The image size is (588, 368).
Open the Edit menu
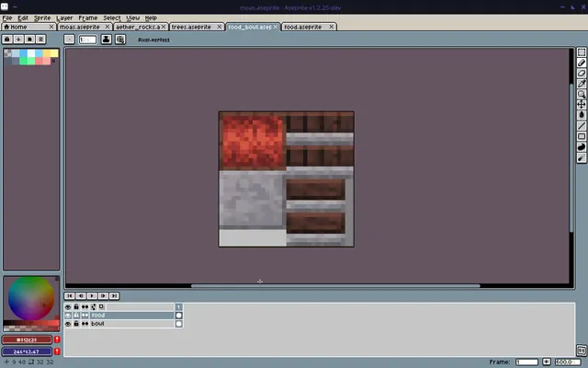[x=23, y=17]
